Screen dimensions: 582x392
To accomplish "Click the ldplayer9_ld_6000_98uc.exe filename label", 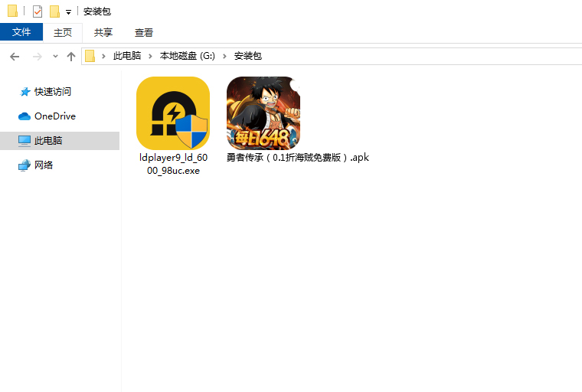I will pyautogui.click(x=172, y=164).
